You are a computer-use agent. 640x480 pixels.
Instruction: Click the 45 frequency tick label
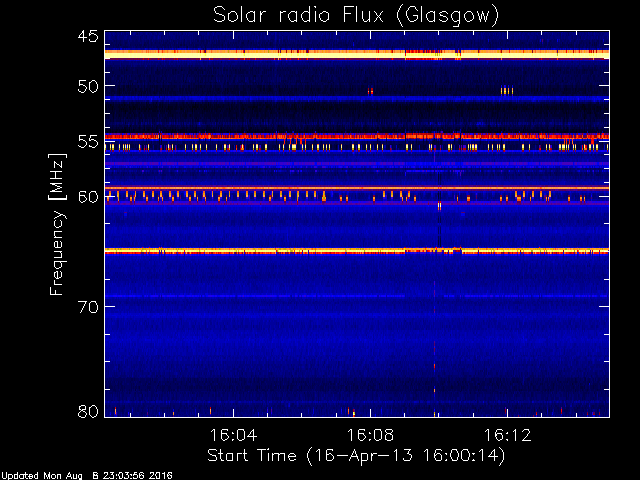tap(88, 36)
